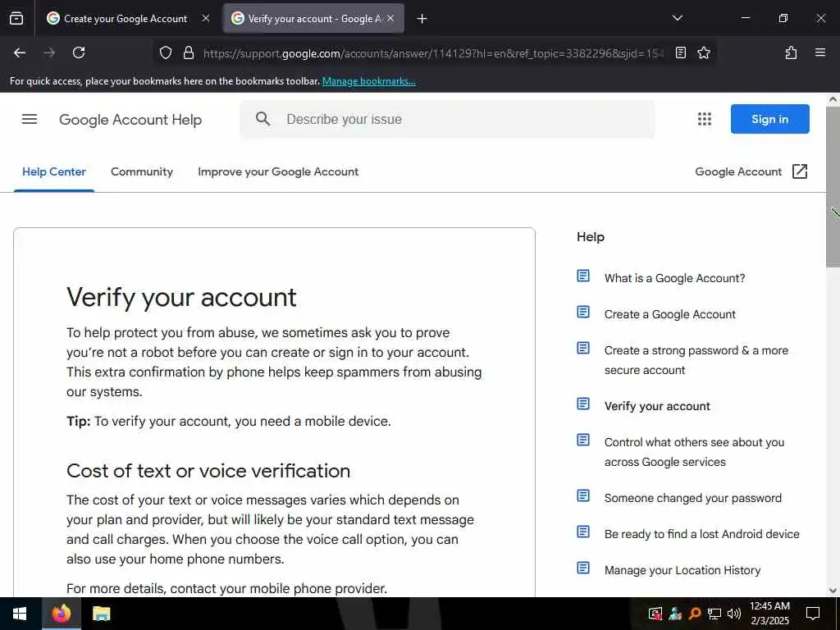Image resolution: width=840 pixels, height=630 pixels.
Task: Click the Verify your account heading
Action: coord(181,297)
